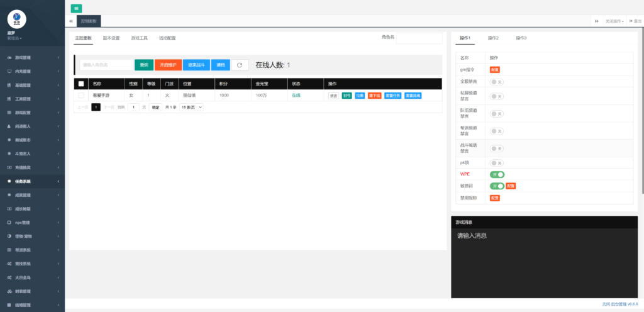Click the left double-arrow tab scroll icon
Image resolution: width=644 pixels, height=312 pixels.
tap(71, 21)
